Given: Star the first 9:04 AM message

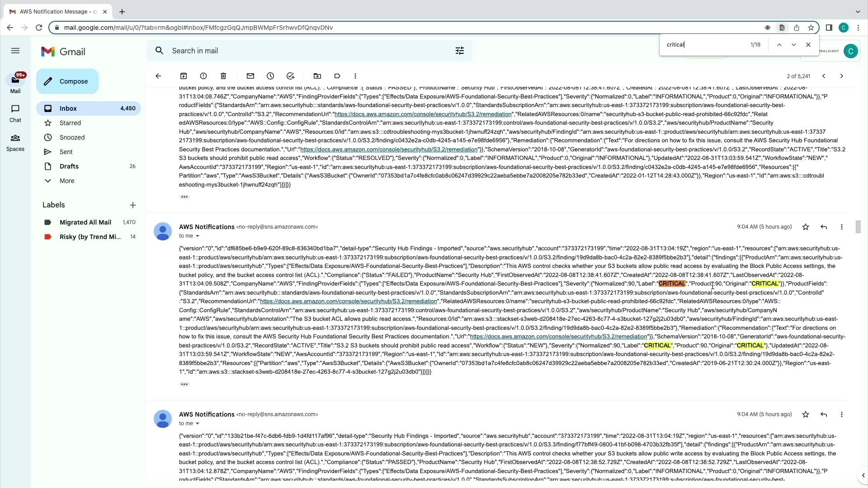Looking at the screenshot, I should click(x=806, y=227).
